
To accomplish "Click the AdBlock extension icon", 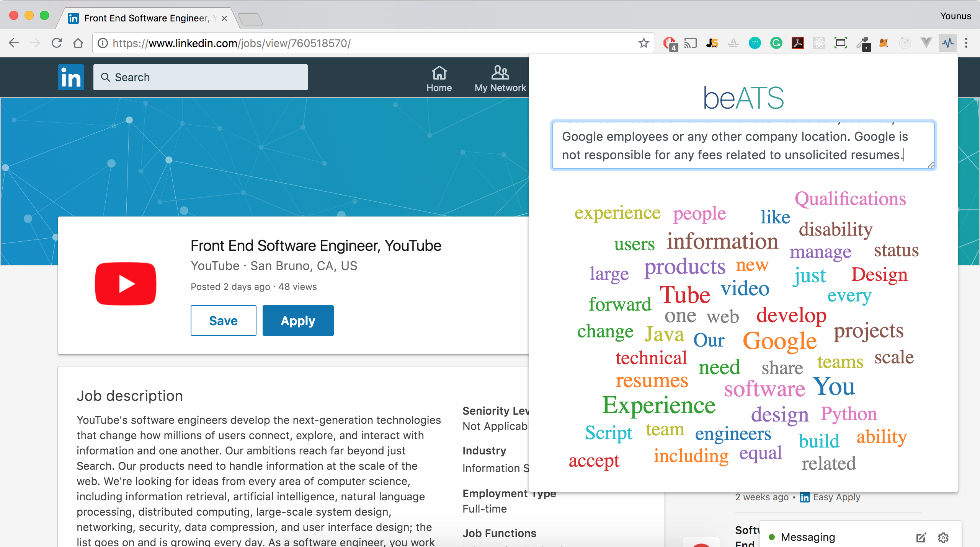I will pyautogui.click(x=670, y=43).
